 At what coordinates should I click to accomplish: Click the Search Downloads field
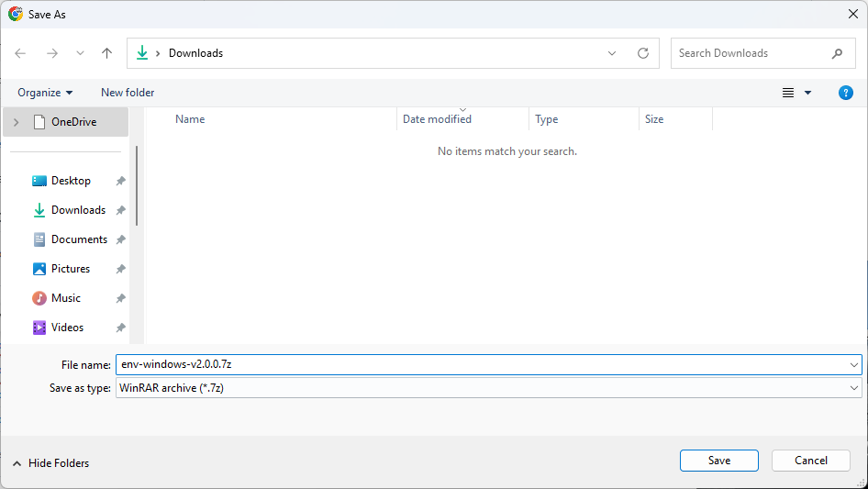(x=752, y=53)
